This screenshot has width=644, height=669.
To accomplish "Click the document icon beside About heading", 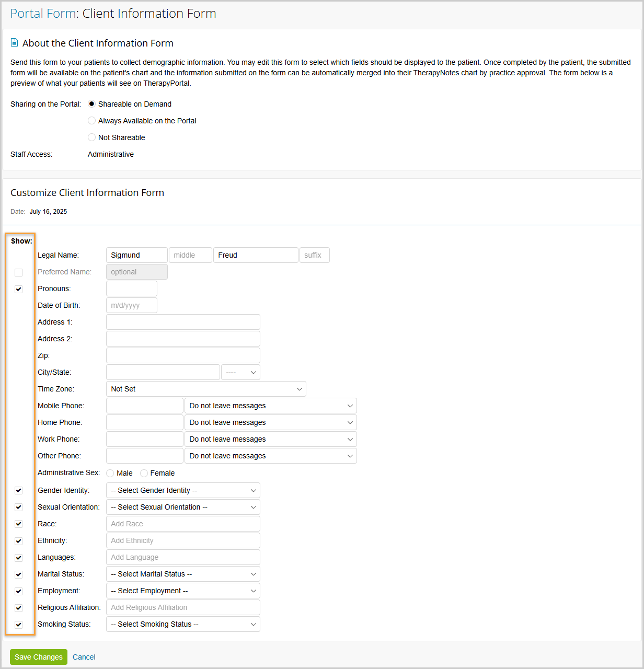I will pos(15,43).
